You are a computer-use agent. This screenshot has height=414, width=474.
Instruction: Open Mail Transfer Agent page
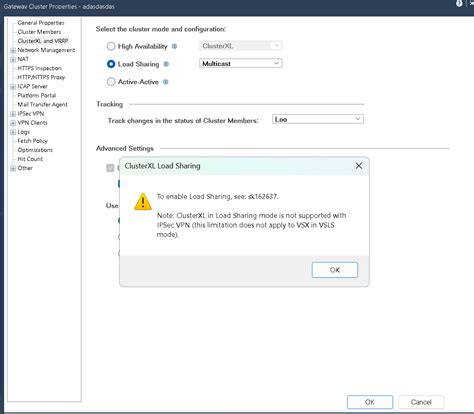coord(43,104)
